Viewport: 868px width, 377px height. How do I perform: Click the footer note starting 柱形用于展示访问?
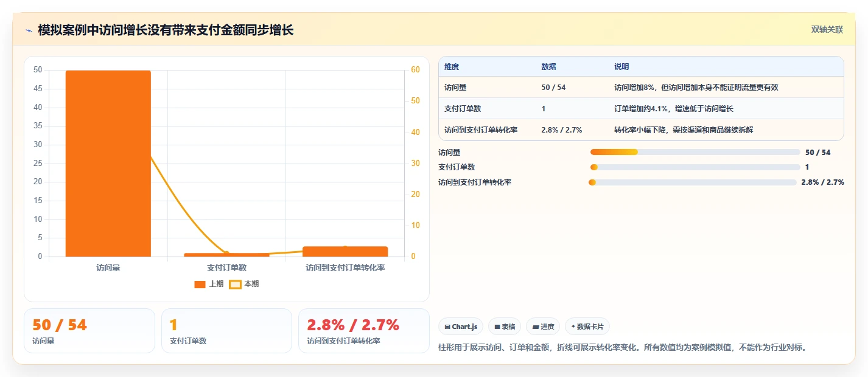(622, 348)
